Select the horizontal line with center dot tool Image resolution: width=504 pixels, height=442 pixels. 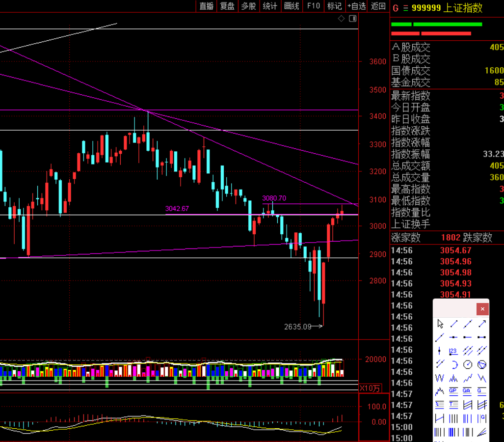coord(453,337)
